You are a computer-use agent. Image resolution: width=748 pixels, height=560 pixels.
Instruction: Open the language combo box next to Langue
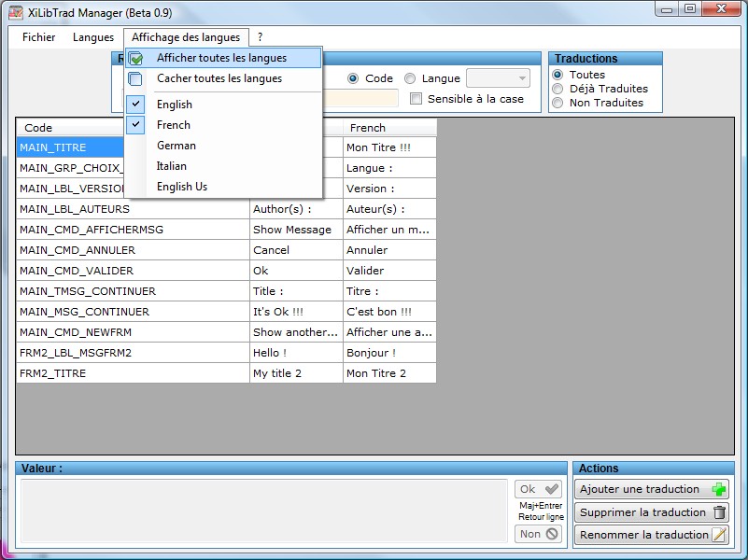pyautogui.click(x=498, y=78)
